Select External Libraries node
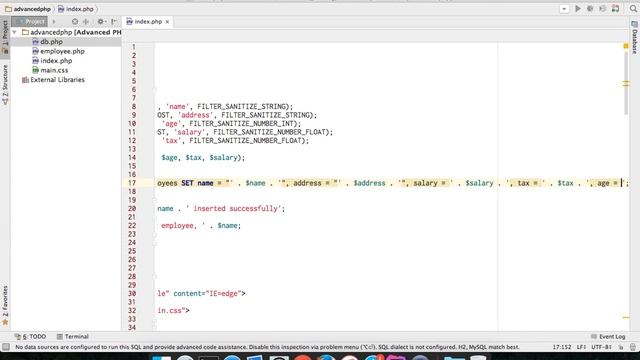The width and height of the screenshot is (640, 360). [x=57, y=80]
